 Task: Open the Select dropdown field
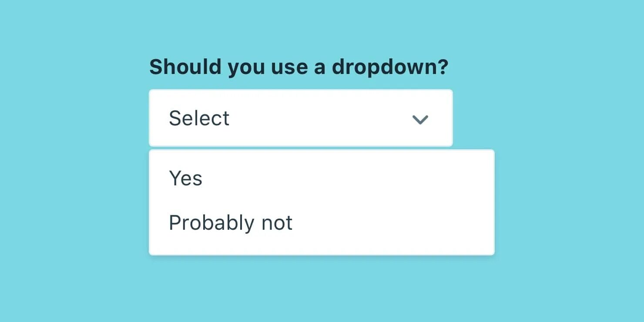[x=301, y=118]
